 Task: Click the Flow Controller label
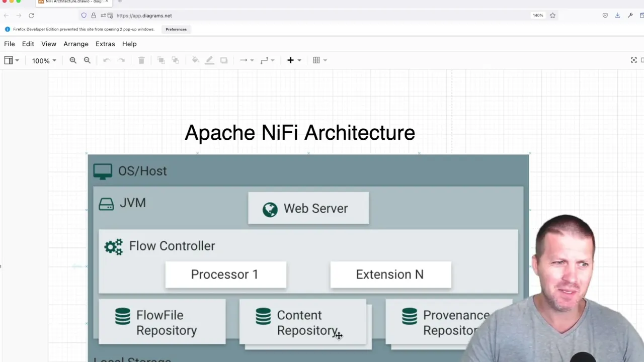point(172,246)
